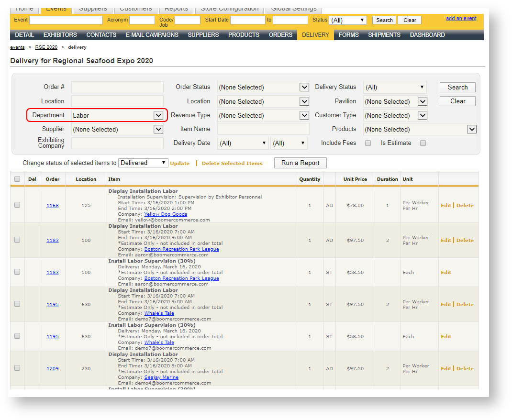Image resolution: width=512 pixels, height=420 pixels.
Task: Check the Is Estimate checkbox
Action: [x=423, y=143]
